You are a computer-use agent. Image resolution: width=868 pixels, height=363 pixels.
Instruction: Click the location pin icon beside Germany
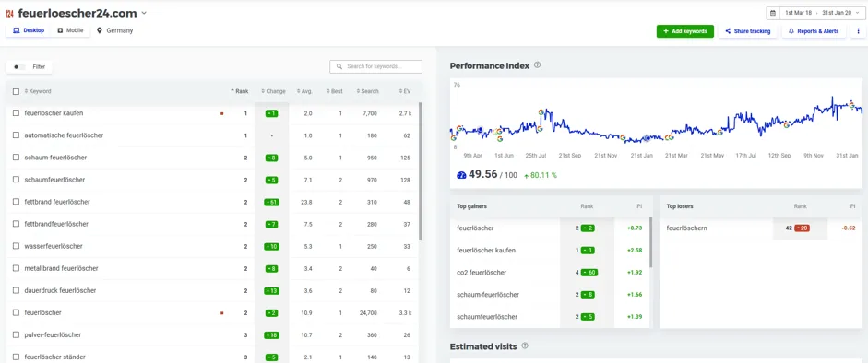tap(100, 31)
